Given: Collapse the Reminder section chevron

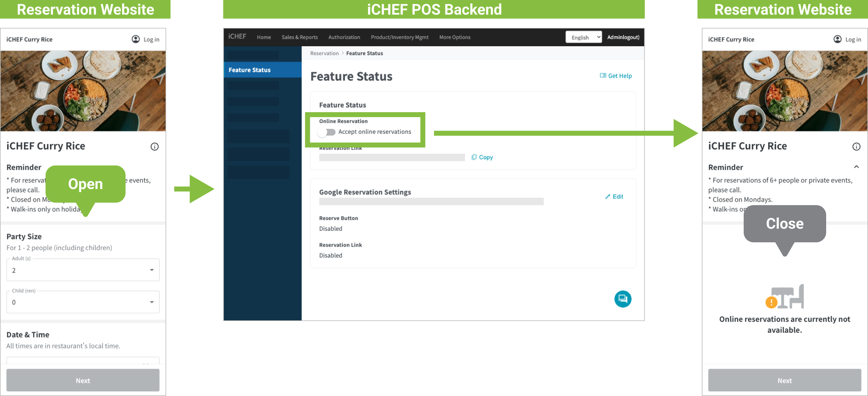Looking at the screenshot, I should point(856,167).
